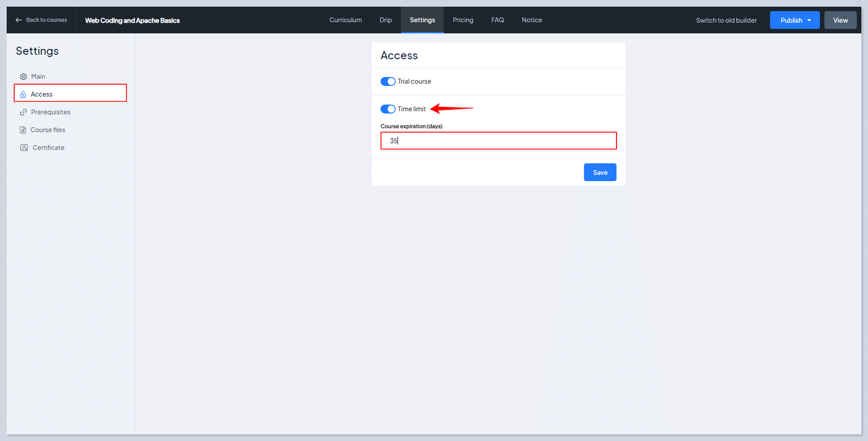Click the back arrow near Back to courses
Image resolution: width=868 pixels, height=441 pixels.
point(18,20)
